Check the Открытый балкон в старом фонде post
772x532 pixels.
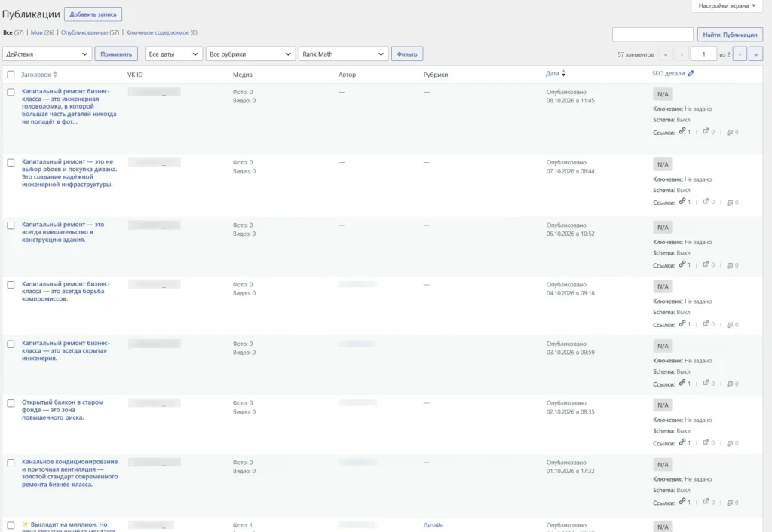[11, 403]
